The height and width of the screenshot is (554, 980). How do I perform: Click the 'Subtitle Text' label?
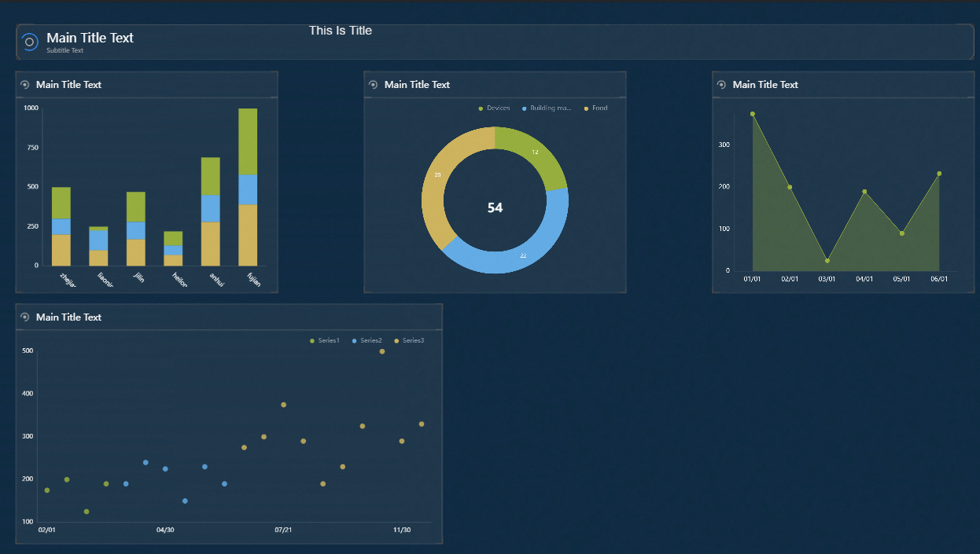[64, 51]
